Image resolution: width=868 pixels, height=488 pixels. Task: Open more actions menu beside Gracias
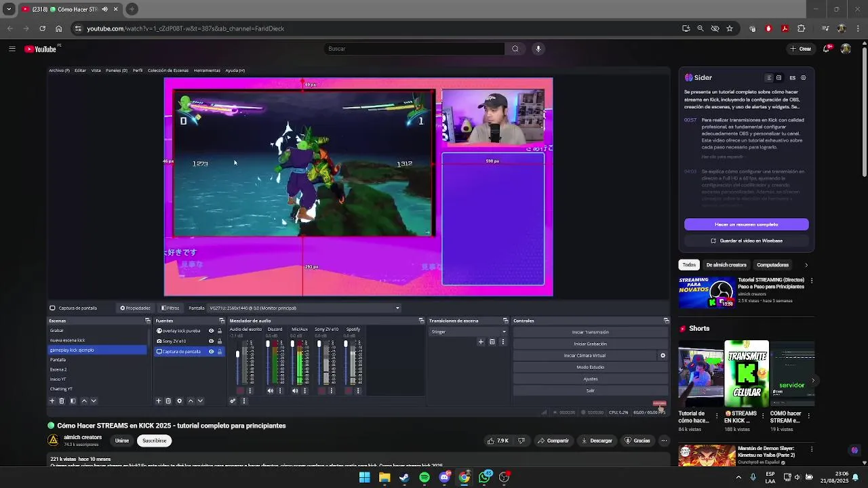[x=664, y=441]
